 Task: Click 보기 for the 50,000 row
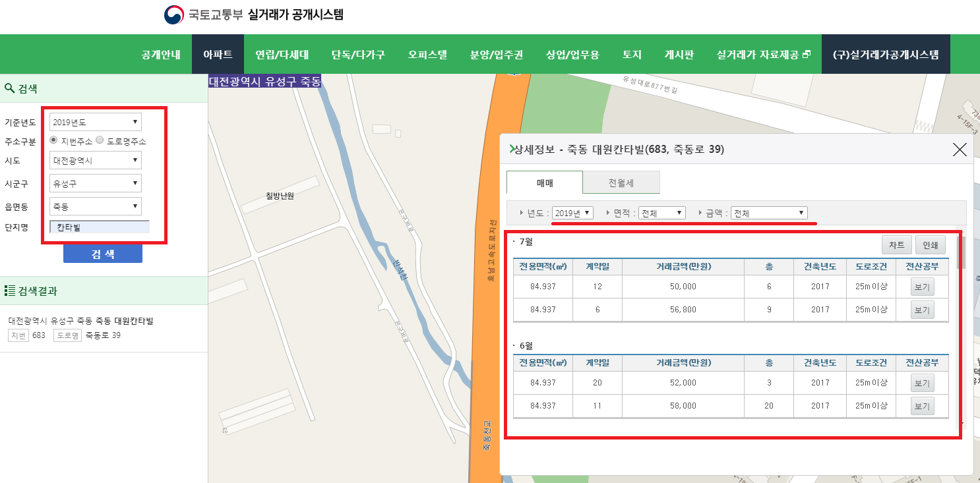point(922,287)
